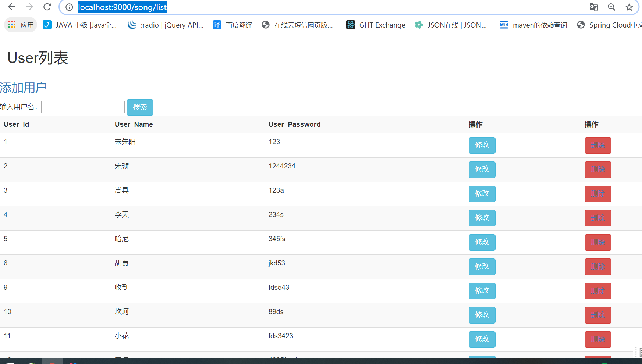Open the :radio jQuery API bookmark
642x364 pixels.
[166, 25]
